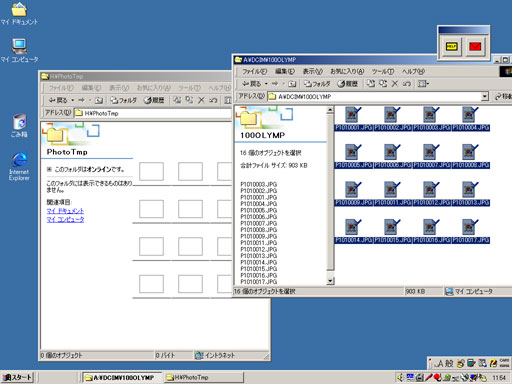512x384 pixels.
Task: Open マイ ドキュメント desktop icon
Action: (x=19, y=14)
